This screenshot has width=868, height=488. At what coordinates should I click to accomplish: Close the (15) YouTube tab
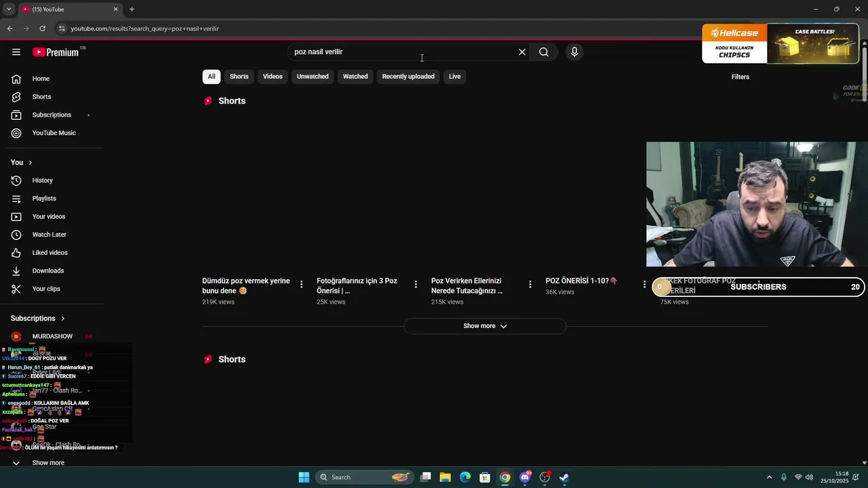click(x=115, y=9)
